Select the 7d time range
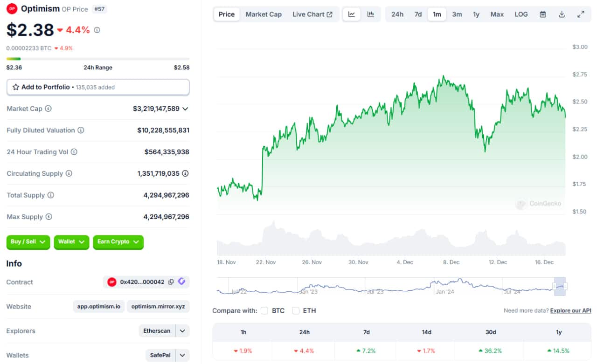This screenshot has height=364, width=597. [x=418, y=14]
